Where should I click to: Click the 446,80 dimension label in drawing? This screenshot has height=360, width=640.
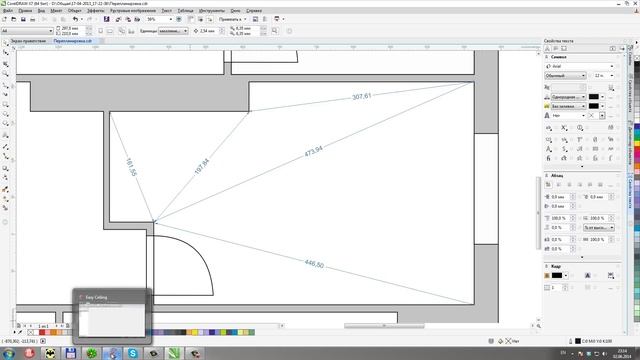(314, 264)
